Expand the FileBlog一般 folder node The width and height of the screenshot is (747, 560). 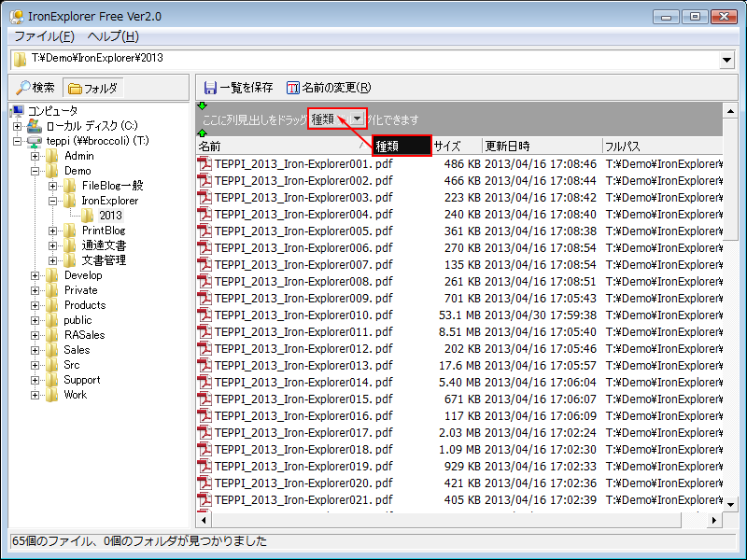(x=53, y=186)
